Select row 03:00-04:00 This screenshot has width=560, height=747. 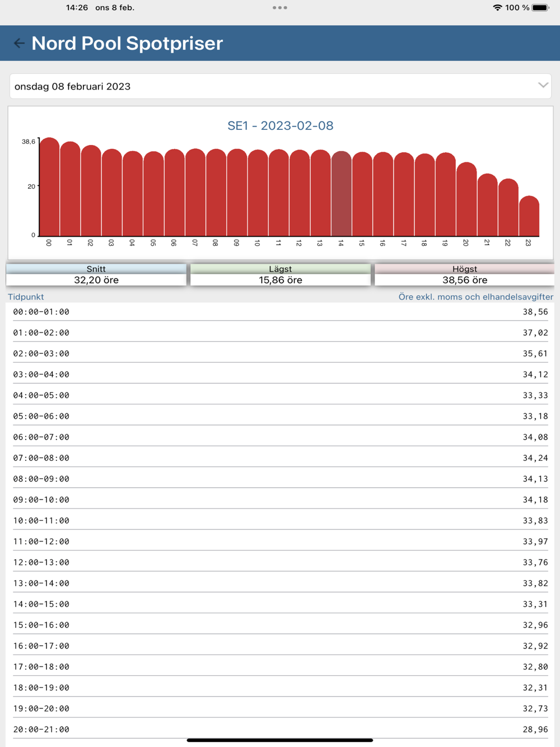[280, 374]
